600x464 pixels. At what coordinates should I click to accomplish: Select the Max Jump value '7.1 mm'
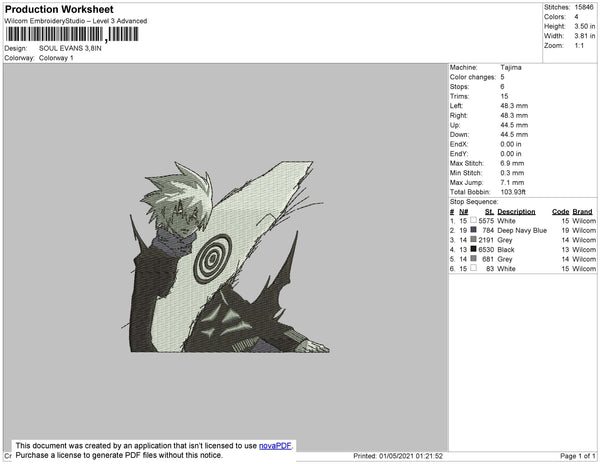[512, 182]
